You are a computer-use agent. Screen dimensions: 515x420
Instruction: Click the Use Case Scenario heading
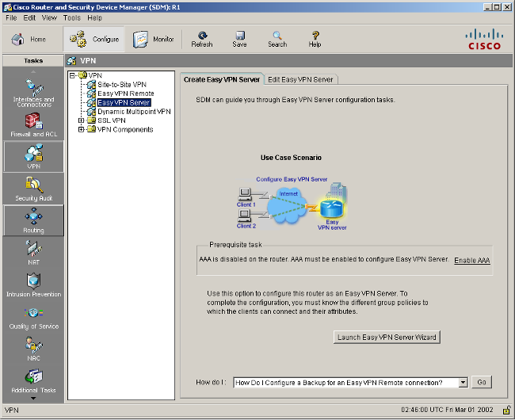(x=291, y=158)
